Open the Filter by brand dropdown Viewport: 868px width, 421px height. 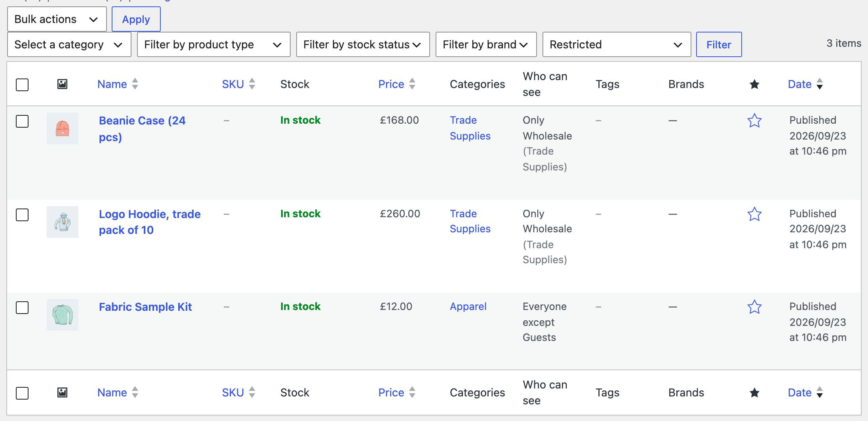(x=486, y=44)
